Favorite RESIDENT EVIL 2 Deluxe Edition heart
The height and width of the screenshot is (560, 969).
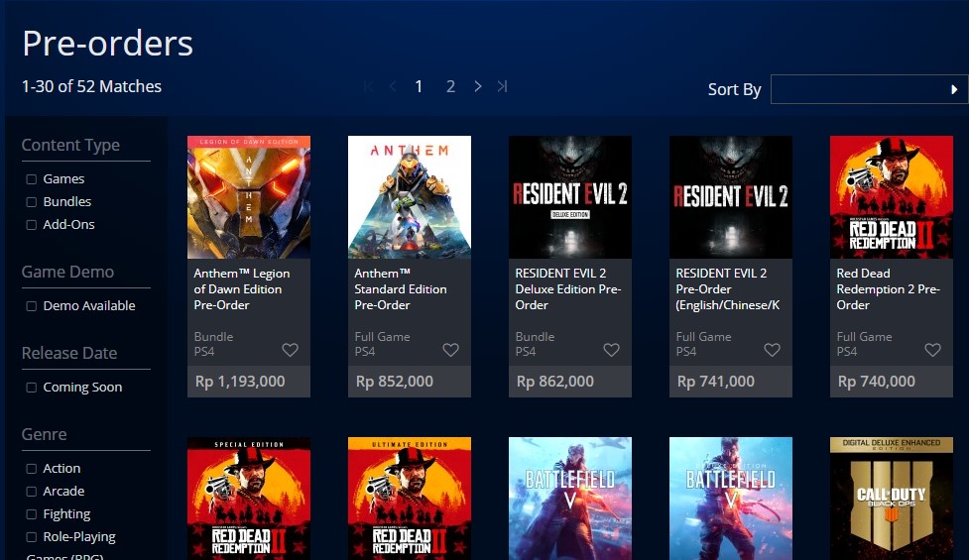pyautogui.click(x=611, y=350)
